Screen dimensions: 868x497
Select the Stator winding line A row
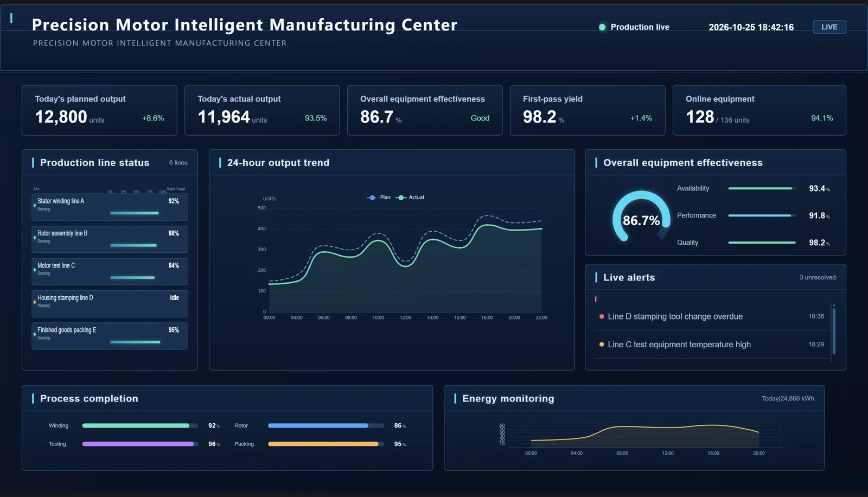(x=110, y=207)
